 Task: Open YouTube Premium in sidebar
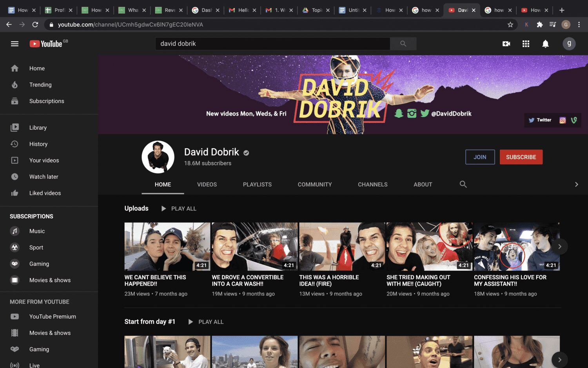(x=49, y=317)
